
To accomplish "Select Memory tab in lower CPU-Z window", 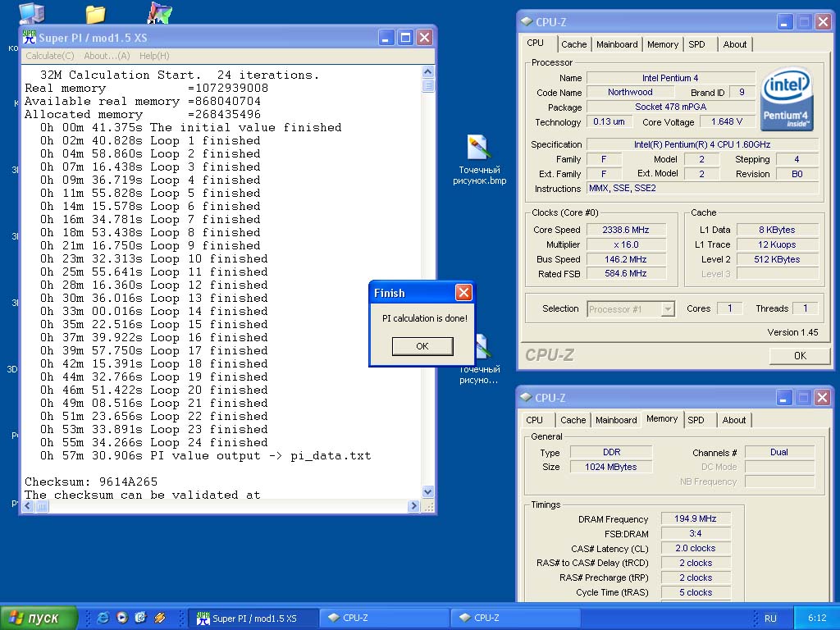I will coord(662,419).
